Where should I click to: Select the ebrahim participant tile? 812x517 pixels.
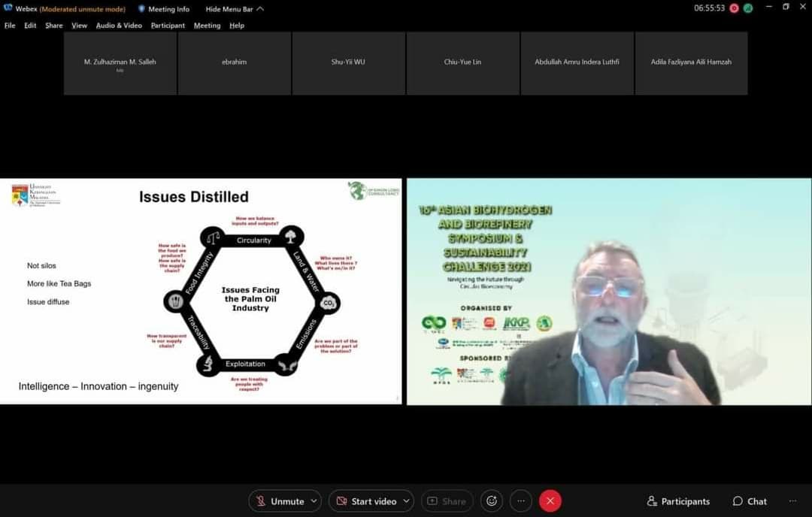click(x=234, y=63)
